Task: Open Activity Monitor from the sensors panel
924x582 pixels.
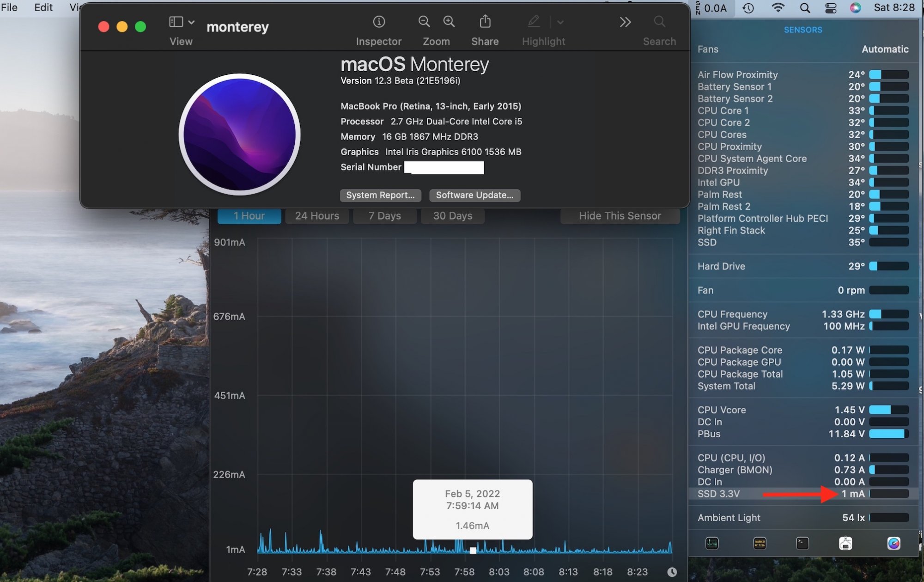Action: coord(712,543)
